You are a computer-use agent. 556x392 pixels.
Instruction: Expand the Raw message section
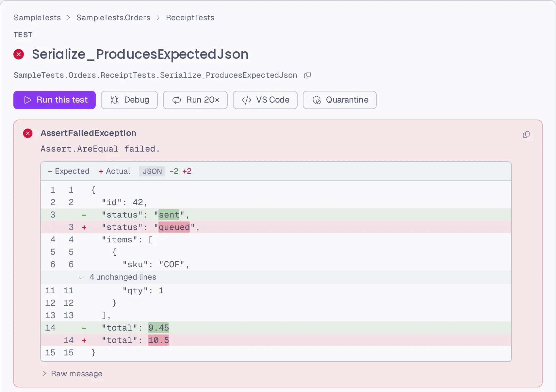pyautogui.click(x=73, y=374)
